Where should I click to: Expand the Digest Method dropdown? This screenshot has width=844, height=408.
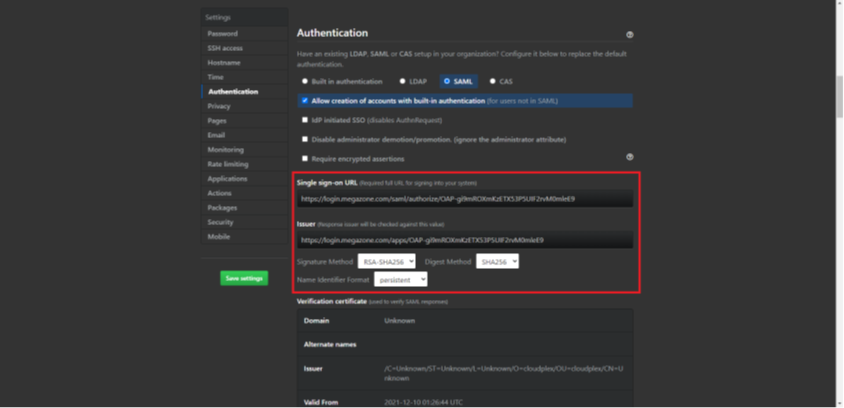click(x=497, y=261)
